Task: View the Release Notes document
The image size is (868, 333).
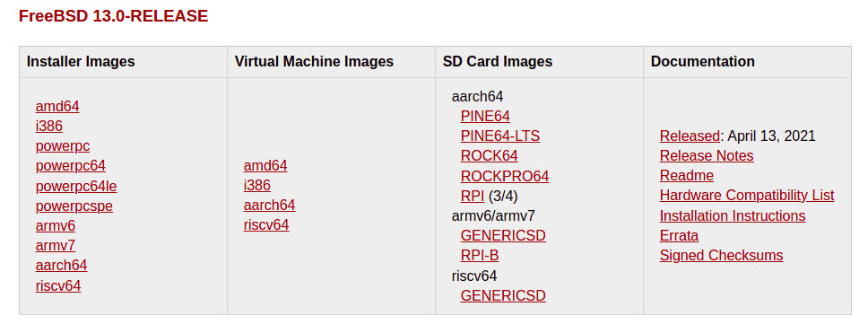Action: click(707, 155)
